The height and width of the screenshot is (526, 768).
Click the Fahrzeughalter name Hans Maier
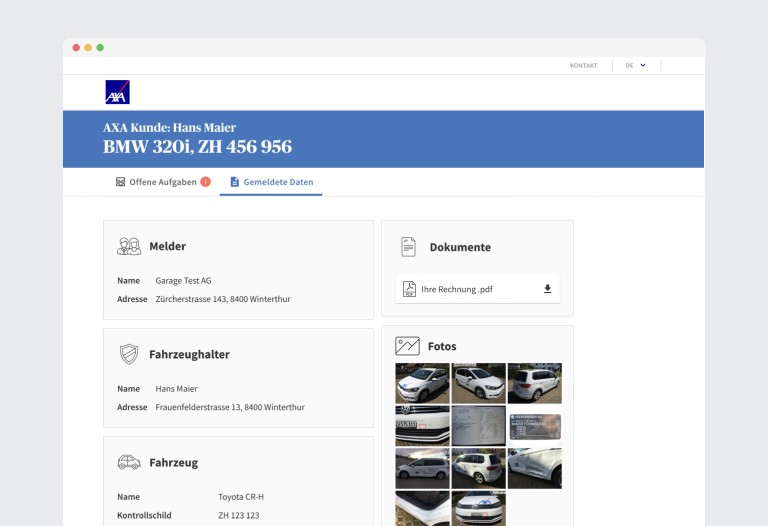[176, 388]
